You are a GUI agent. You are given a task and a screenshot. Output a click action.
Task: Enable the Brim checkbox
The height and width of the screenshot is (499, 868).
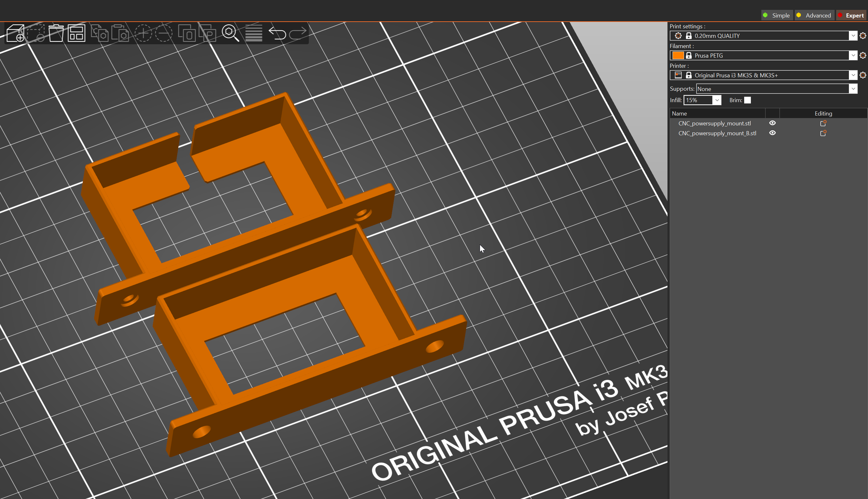click(748, 100)
